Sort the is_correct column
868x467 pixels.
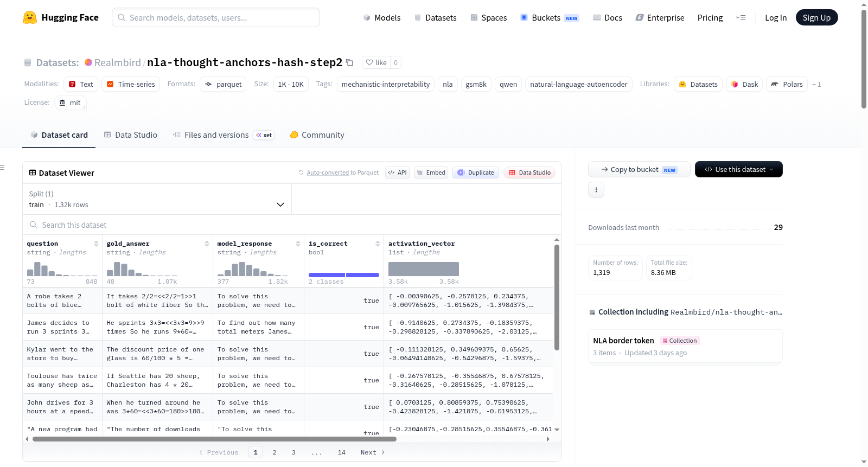(378, 244)
